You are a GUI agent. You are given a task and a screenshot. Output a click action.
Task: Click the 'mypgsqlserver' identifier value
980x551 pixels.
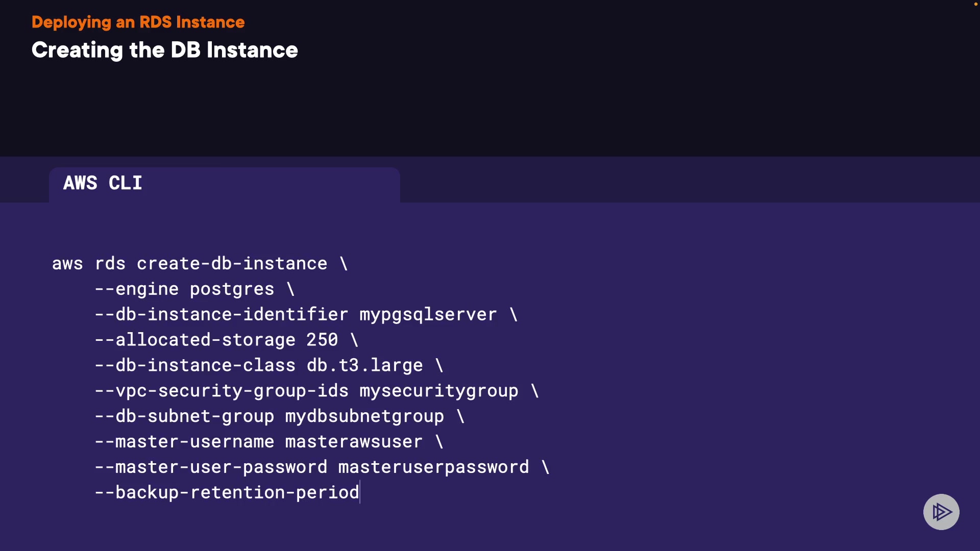(x=428, y=315)
